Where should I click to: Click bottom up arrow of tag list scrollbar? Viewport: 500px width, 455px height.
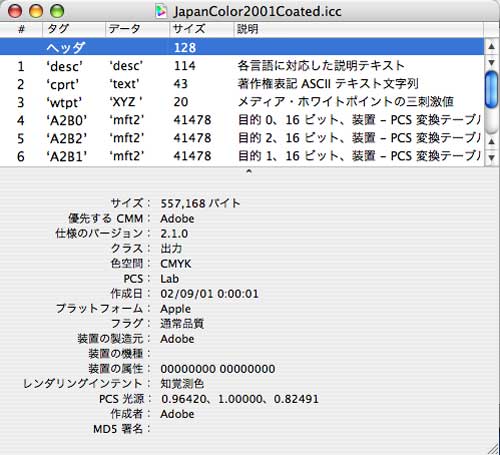tap(492, 141)
